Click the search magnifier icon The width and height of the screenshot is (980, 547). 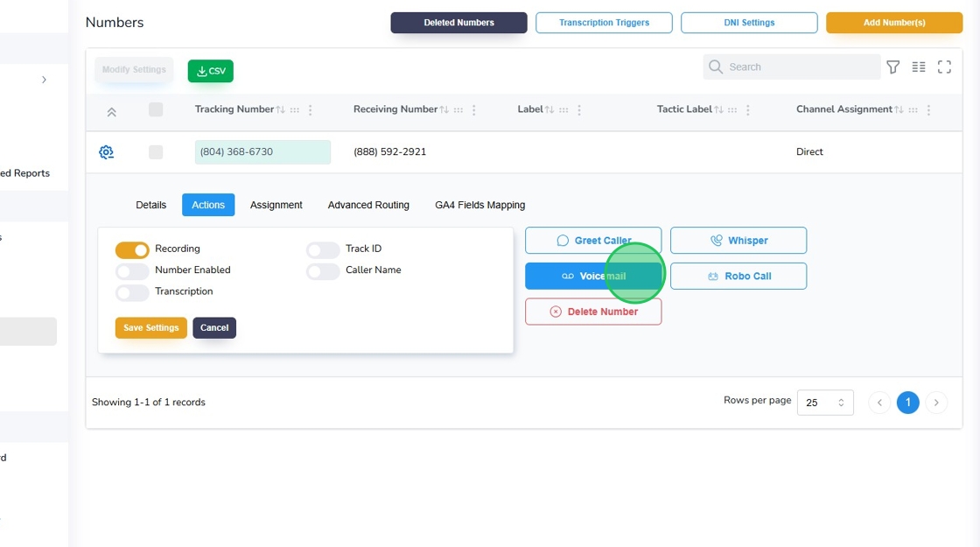click(x=716, y=67)
